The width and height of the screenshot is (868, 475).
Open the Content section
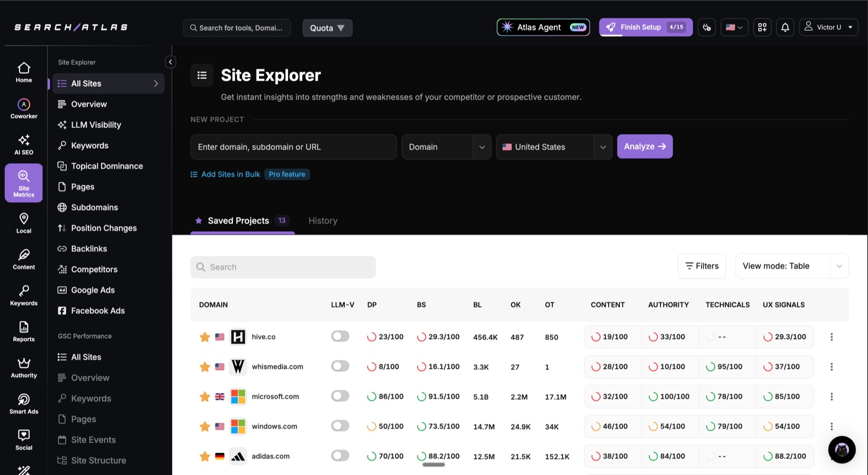[24, 259]
